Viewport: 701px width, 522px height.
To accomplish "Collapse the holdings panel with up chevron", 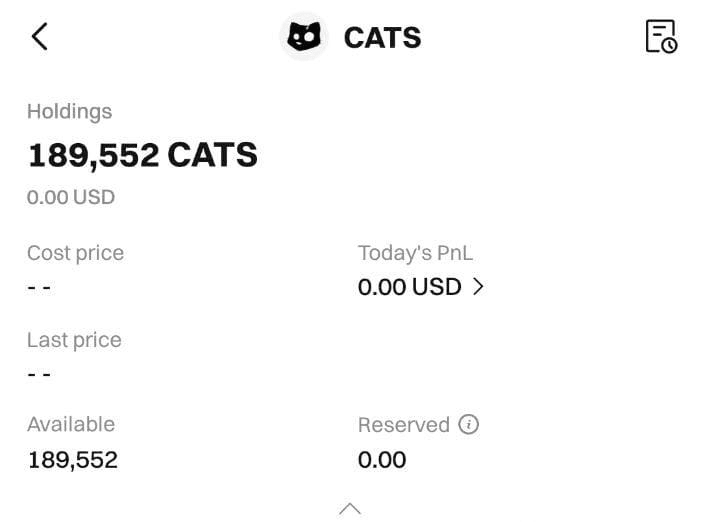I will pos(350,508).
